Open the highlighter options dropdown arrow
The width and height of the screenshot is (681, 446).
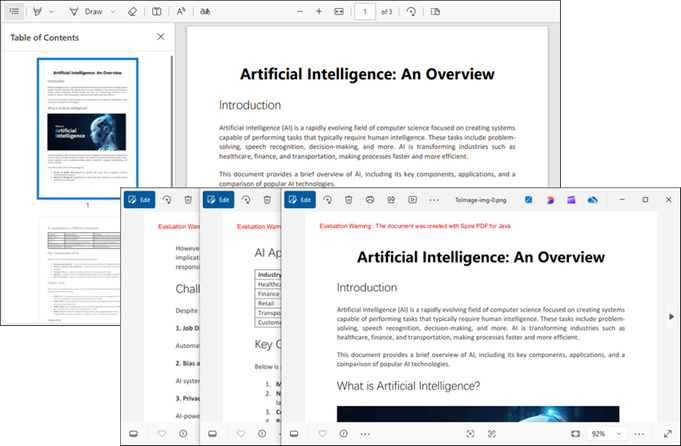tap(51, 12)
